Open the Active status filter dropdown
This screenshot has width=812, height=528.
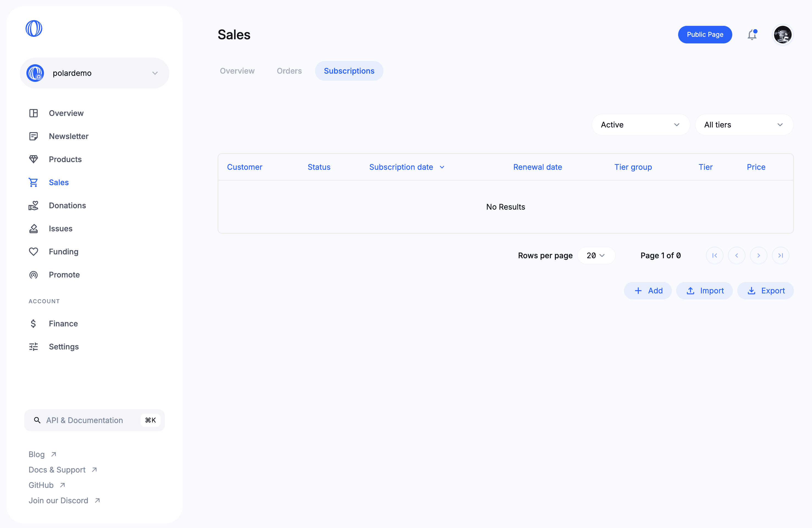click(640, 125)
